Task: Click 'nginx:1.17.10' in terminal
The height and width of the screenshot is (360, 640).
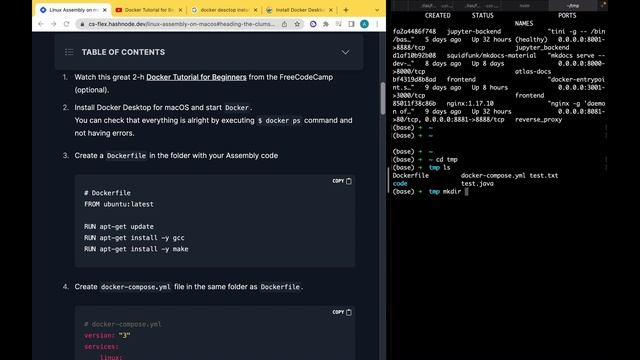Action: 470,104
